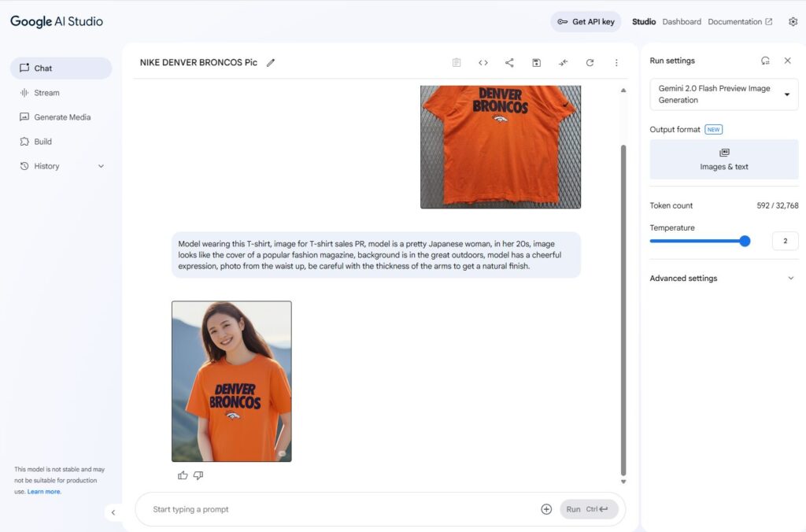Click the user prompt text bubble
Screen dimensions: 806x532
(376, 255)
